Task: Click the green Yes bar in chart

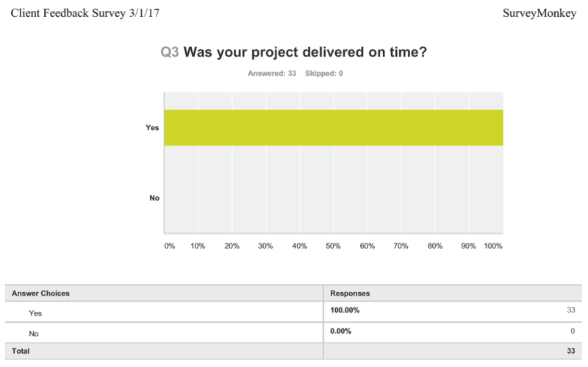Action: click(334, 127)
